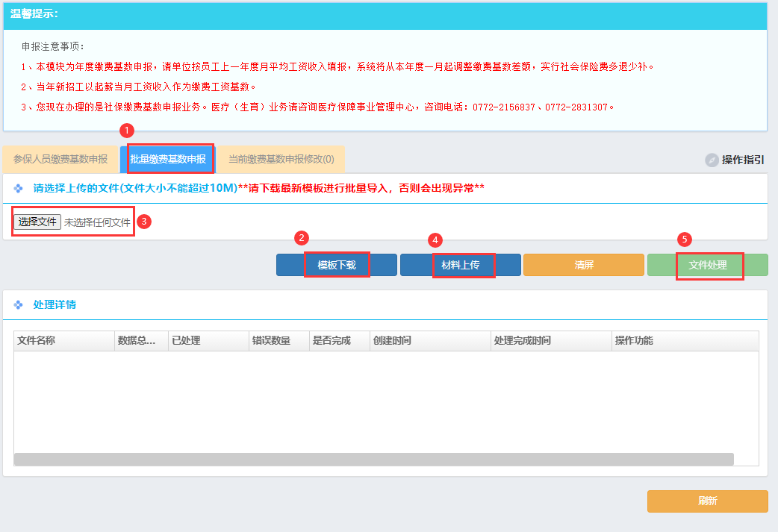Click the 材料上传 upload button
778x532 pixels.
461,265
